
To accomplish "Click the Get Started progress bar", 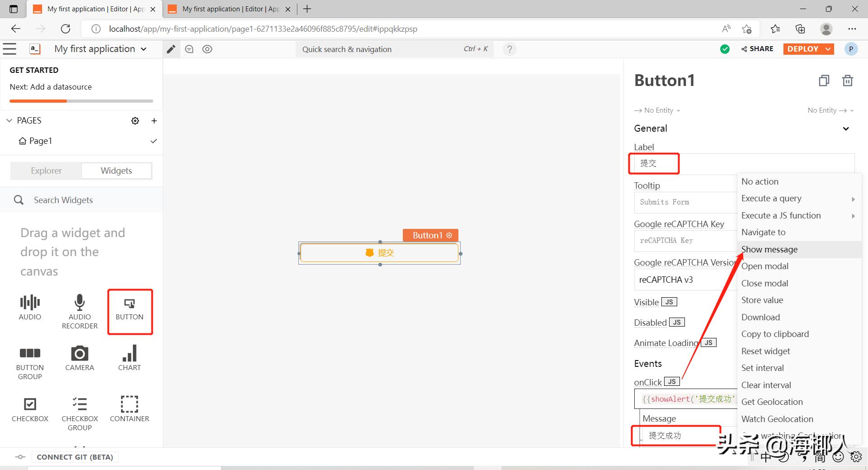I will click(81, 101).
